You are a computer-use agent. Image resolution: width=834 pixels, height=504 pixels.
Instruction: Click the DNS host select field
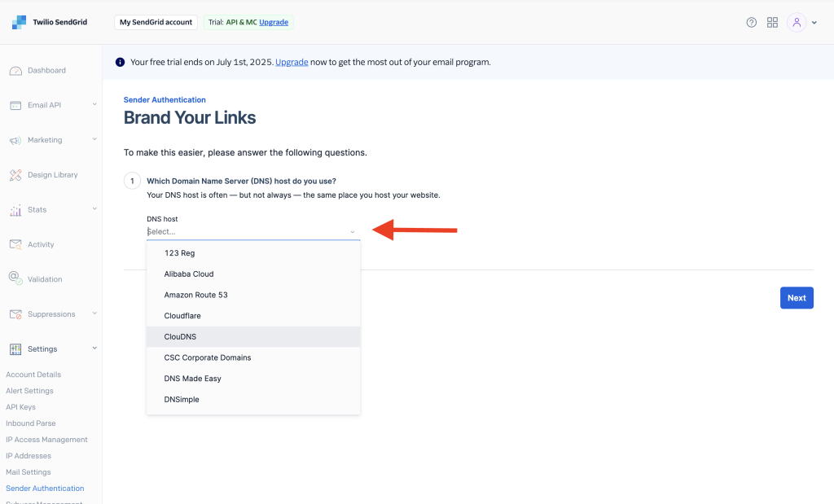[x=252, y=232]
